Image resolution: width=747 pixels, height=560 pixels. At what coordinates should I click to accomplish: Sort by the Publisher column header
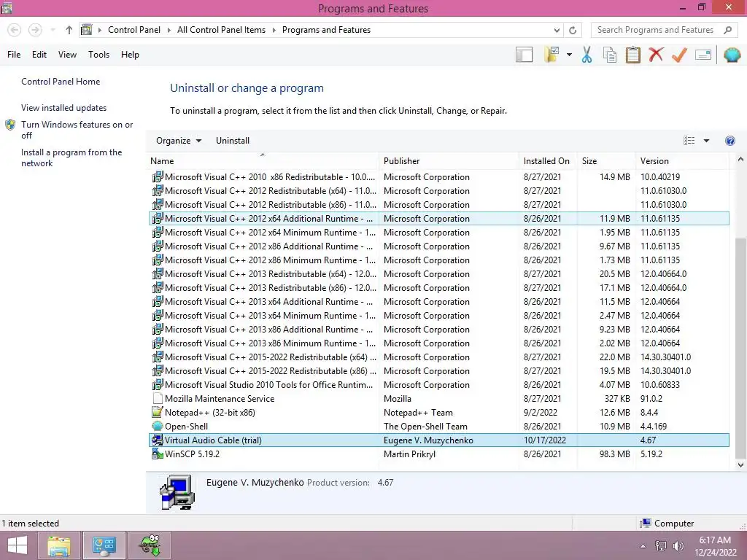coord(449,161)
